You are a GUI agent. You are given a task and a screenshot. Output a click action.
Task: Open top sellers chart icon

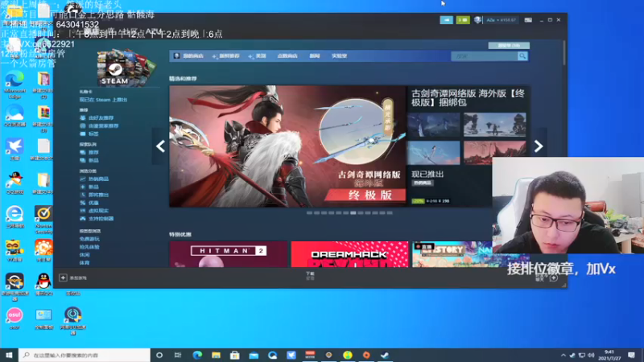coord(83,179)
